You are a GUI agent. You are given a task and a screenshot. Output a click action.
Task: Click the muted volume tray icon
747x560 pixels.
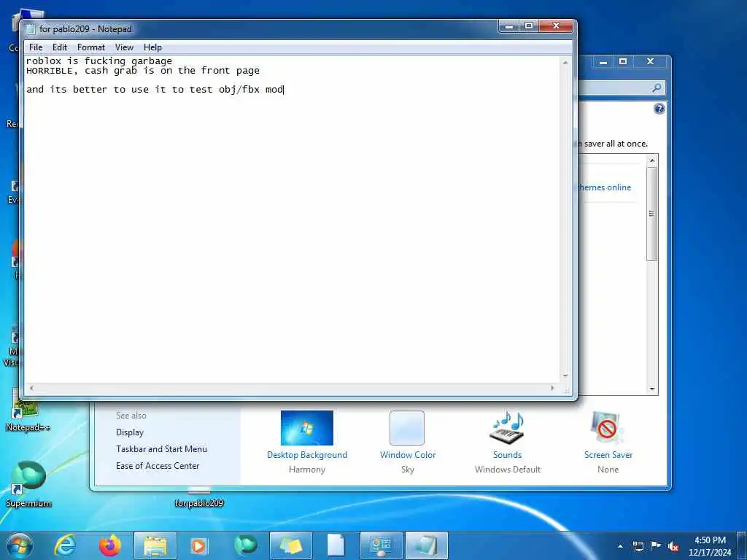[x=673, y=547]
